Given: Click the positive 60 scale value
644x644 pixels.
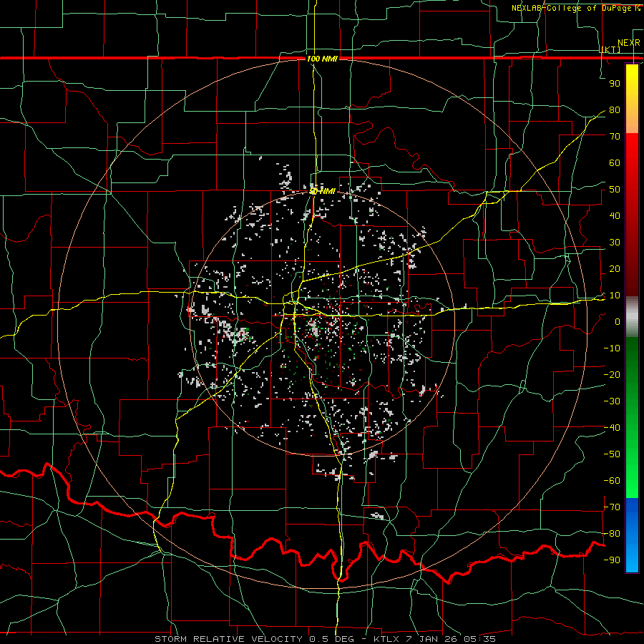Looking at the screenshot, I should coord(615,163).
